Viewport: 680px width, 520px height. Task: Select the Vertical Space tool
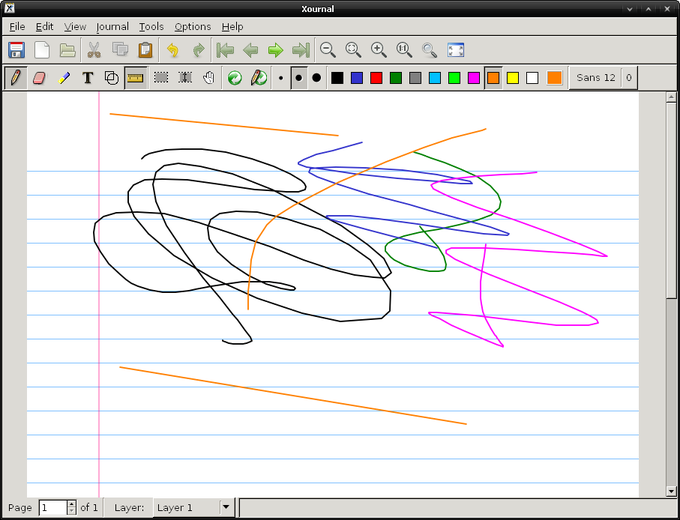tap(185, 78)
